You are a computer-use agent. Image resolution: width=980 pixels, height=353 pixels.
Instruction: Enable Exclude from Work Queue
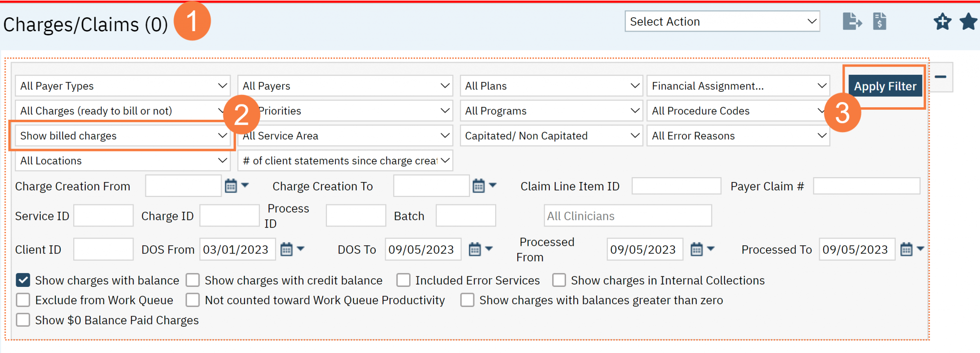click(22, 300)
